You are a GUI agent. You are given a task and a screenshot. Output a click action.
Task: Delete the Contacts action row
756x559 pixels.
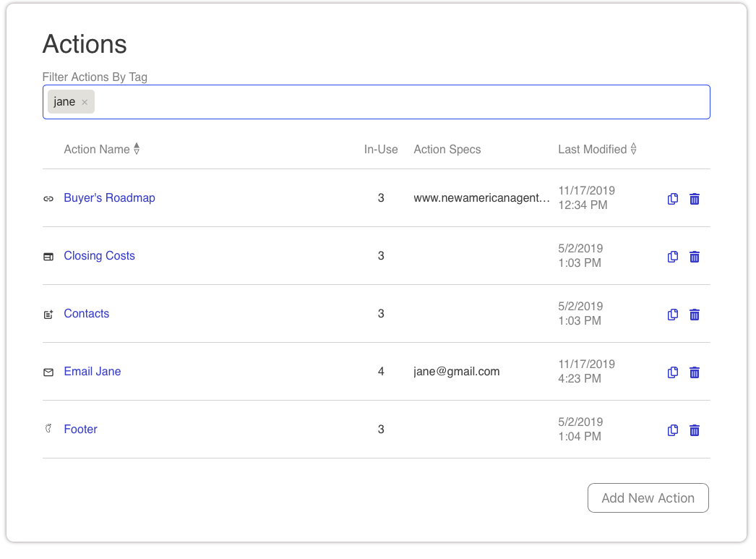(695, 315)
